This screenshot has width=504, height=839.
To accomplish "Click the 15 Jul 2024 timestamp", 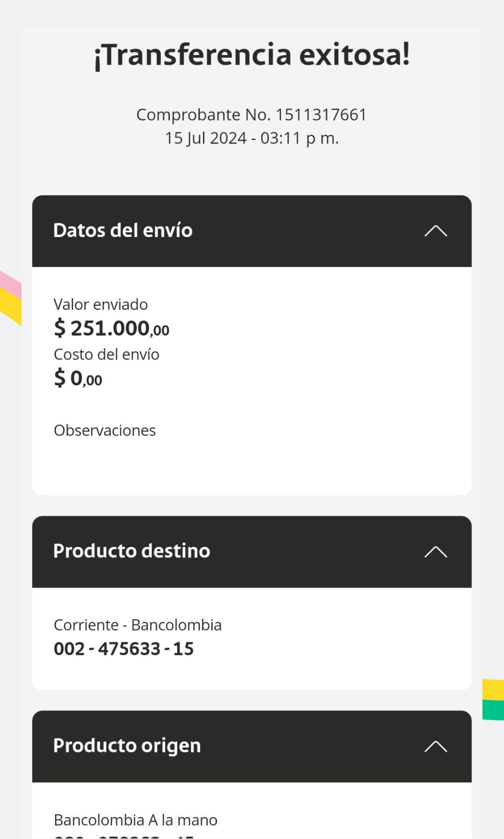I will coord(251,138).
